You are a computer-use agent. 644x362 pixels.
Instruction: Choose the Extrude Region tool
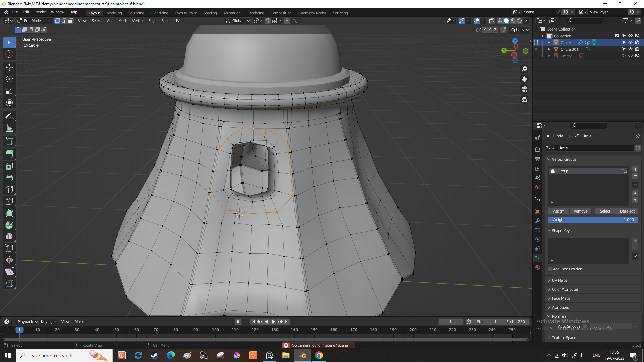pos(9,154)
